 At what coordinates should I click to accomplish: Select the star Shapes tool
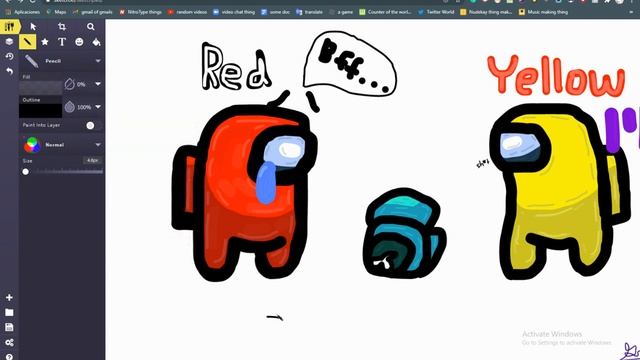coord(45,42)
